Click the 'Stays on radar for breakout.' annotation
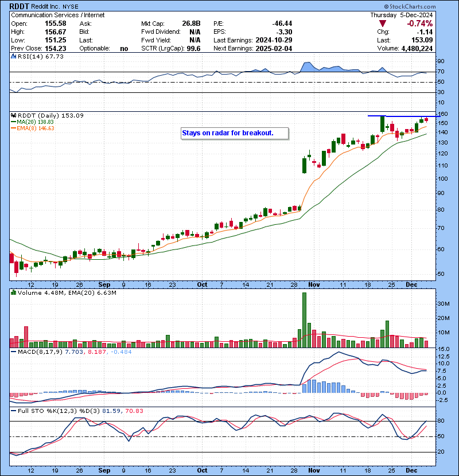This screenshot has height=476, width=459. pyautogui.click(x=235, y=133)
